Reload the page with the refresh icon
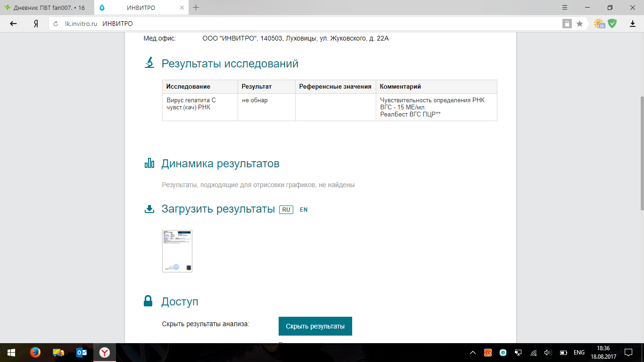This screenshot has width=644, height=362. click(x=56, y=24)
